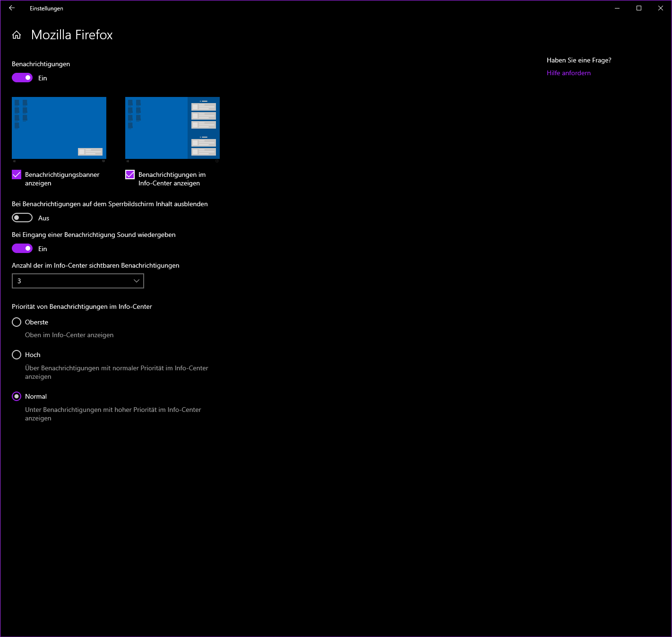672x637 pixels.
Task: Maximize the Einstellungen window
Action: coord(639,8)
